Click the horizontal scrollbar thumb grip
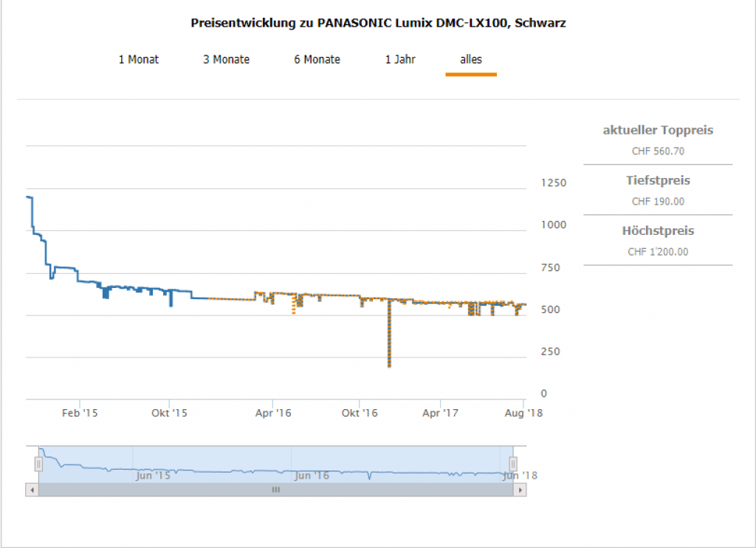Viewport: 756px width, 548px height. [275, 490]
